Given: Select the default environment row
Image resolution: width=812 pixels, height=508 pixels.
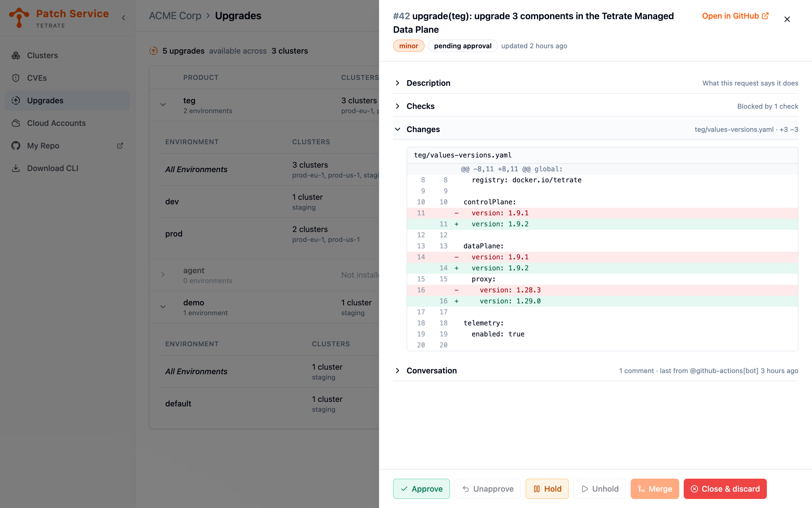Looking at the screenshot, I should pyautogui.click(x=268, y=404).
